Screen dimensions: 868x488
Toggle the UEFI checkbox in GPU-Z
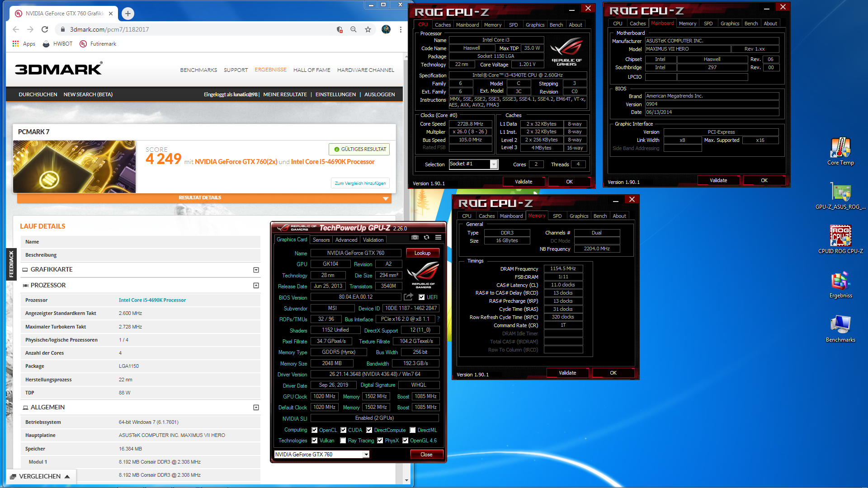pos(421,297)
